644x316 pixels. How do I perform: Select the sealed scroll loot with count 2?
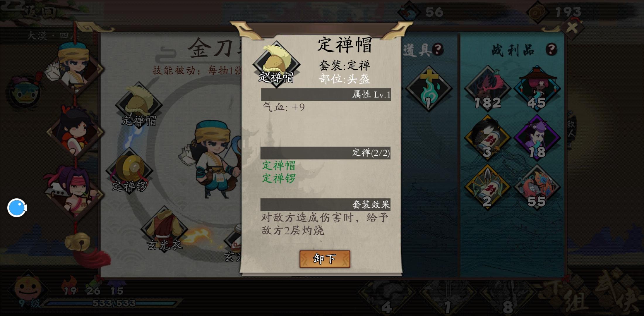(487, 187)
